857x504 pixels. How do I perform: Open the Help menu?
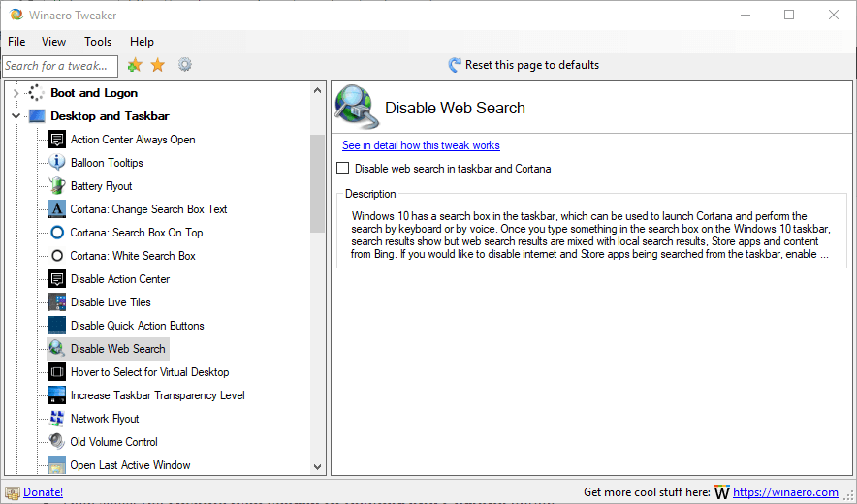[142, 42]
